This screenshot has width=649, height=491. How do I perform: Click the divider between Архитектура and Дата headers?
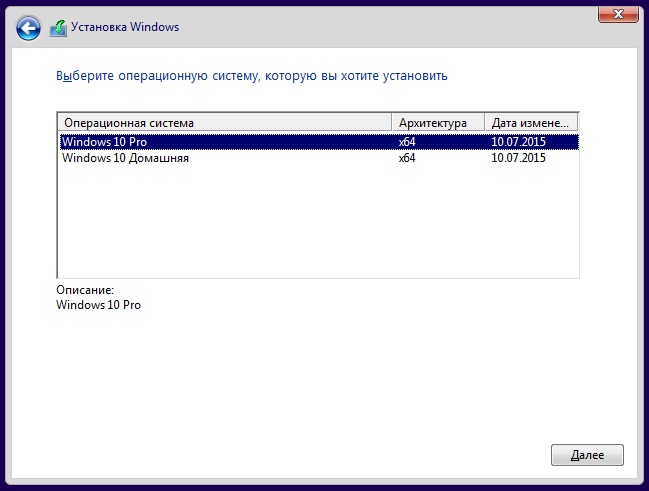click(x=485, y=123)
